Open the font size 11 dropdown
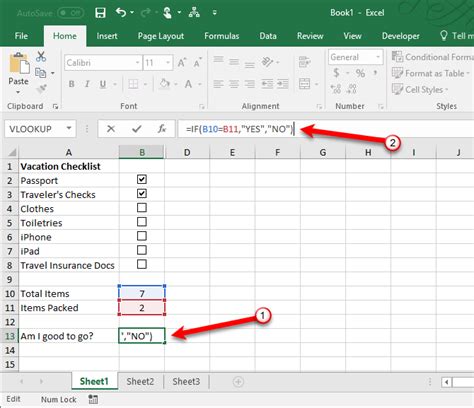Viewport: 474px width, 408px height. click(168, 63)
